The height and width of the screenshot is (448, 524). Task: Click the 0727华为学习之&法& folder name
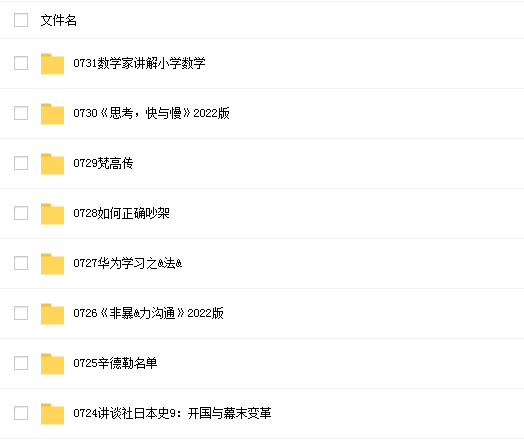(x=128, y=263)
